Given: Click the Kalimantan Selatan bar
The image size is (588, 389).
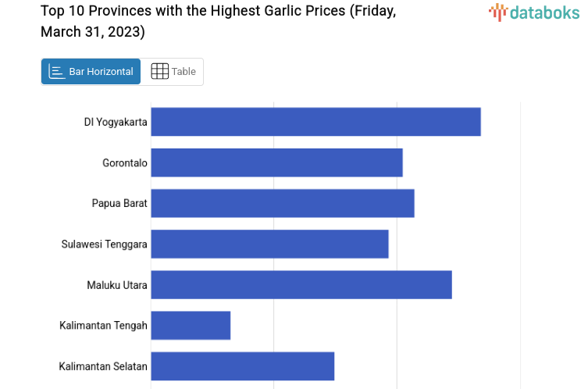Looking at the screenshot, I should tap(242, 366).
